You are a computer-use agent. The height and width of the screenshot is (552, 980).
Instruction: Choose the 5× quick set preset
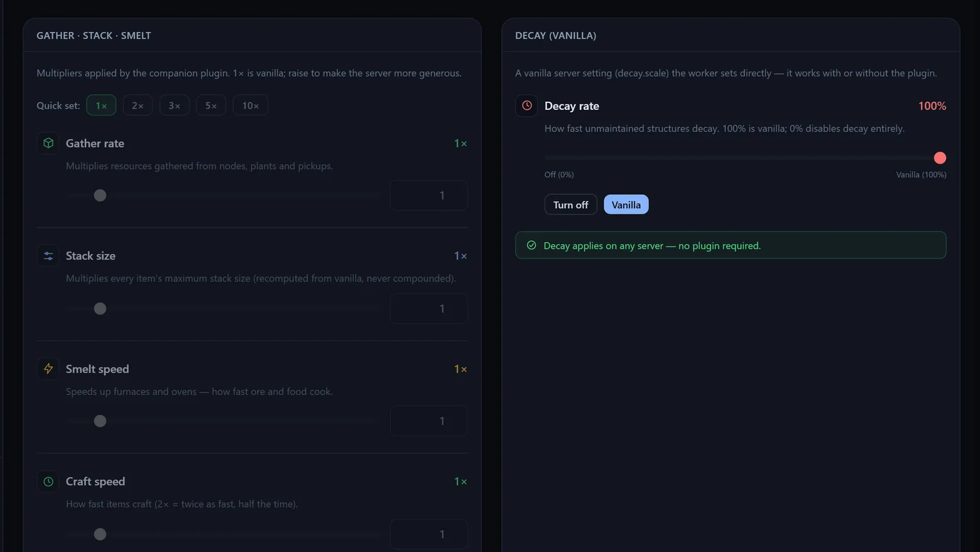(211, 105)
